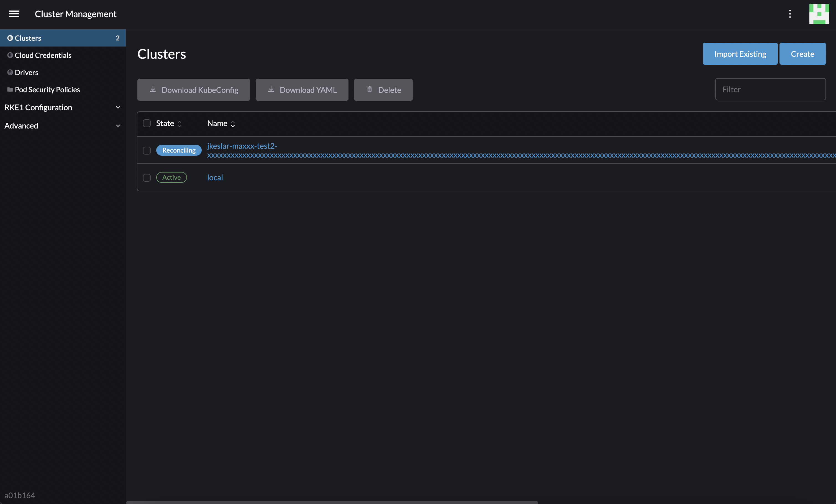Open the local cluster link

pos(215,178)
